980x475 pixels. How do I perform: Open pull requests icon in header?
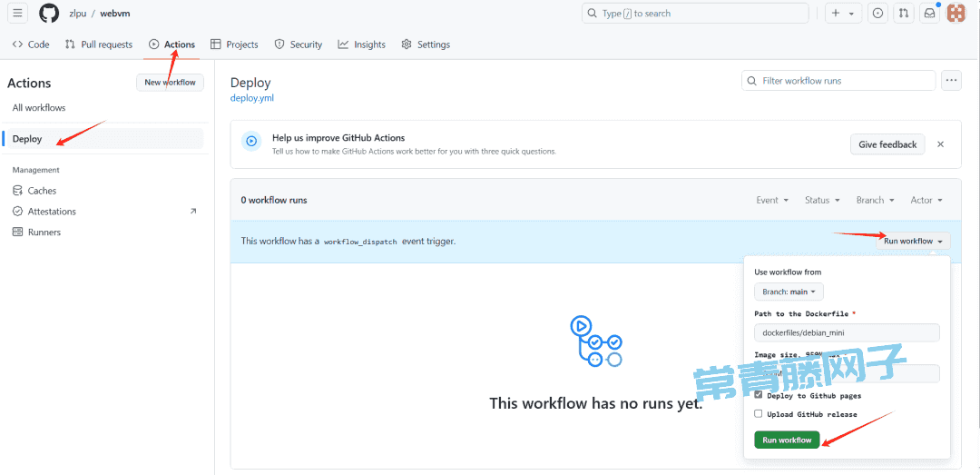[x=903, y=13]
